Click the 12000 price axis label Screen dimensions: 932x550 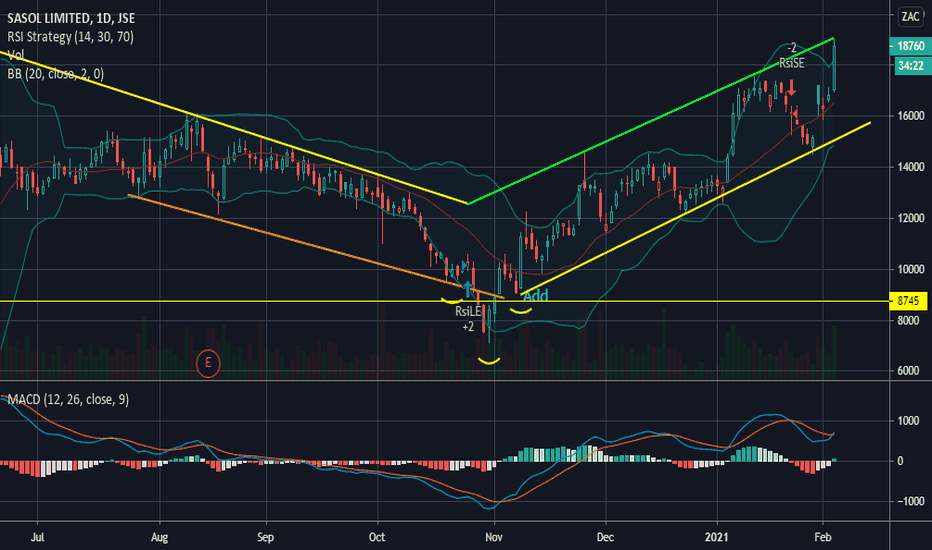(x=911, y=218)
